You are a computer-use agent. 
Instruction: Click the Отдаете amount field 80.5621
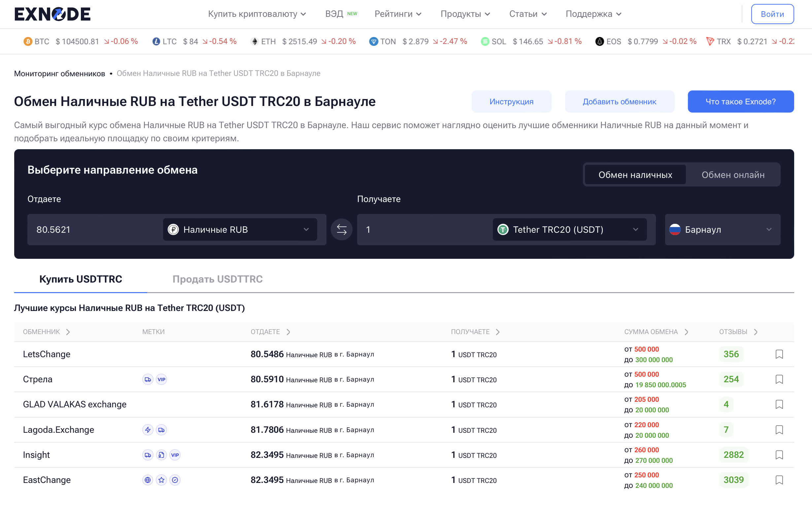[94, 230]
